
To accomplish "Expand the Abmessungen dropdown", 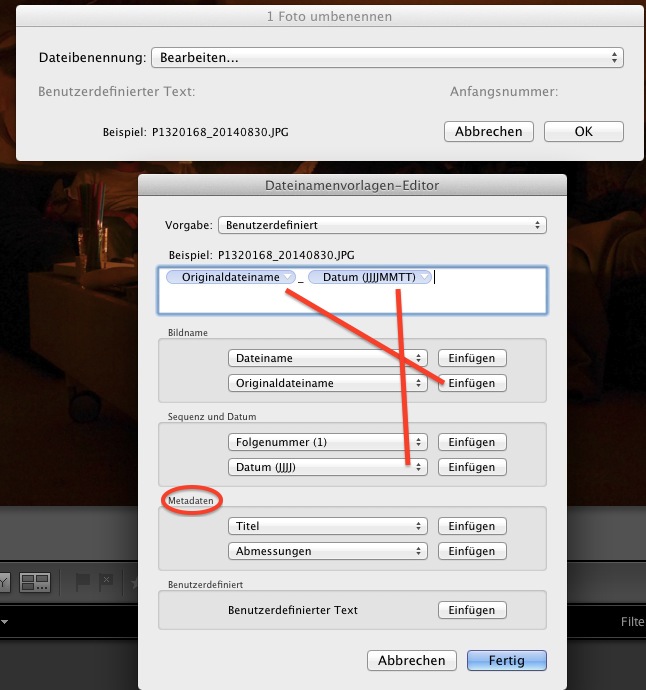I will [x=327, y=551].
